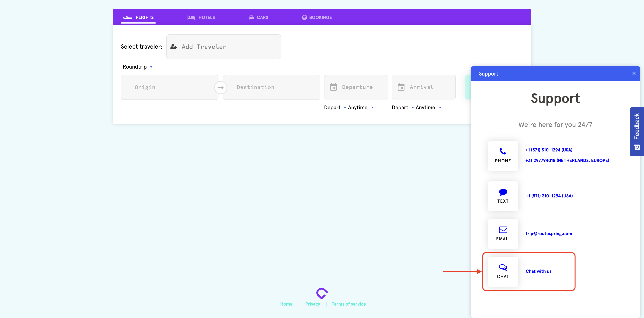Expand Anytime dropdown under Departure field

361,108
